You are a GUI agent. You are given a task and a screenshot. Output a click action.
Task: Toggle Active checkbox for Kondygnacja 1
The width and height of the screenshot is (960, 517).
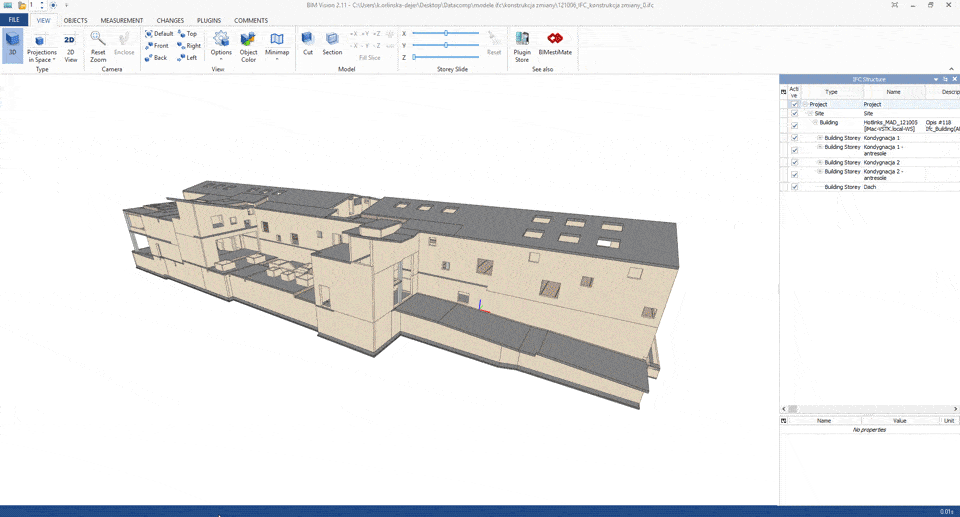795,138
